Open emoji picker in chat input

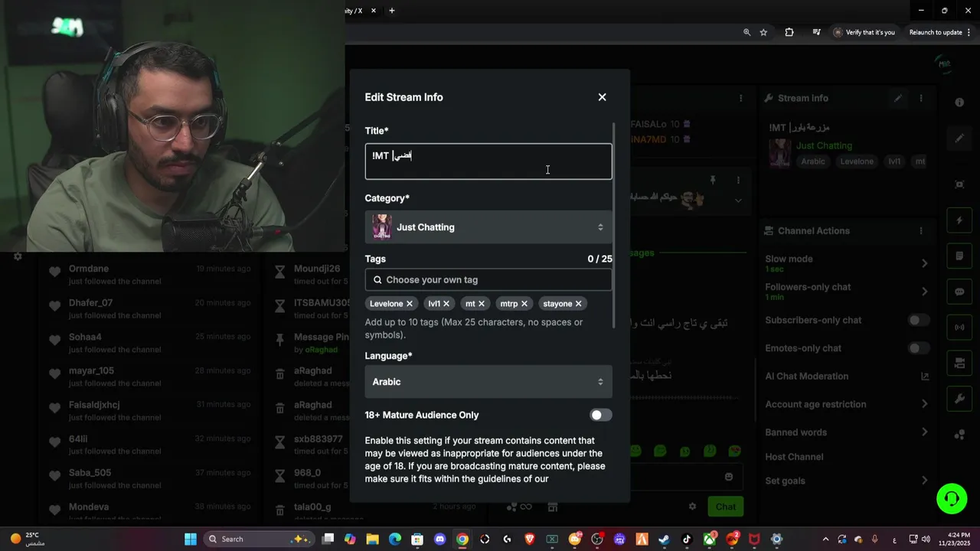tap(729, 477)
